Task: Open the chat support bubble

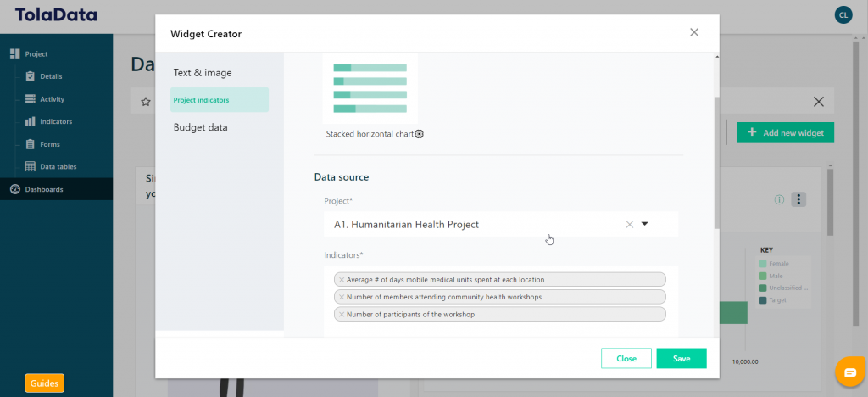Action: point(850,372)
